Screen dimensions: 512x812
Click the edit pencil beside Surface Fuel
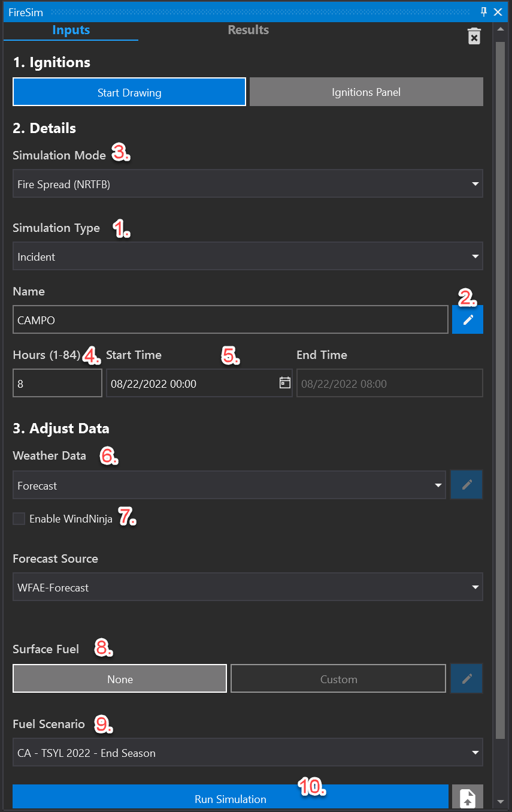467,678
